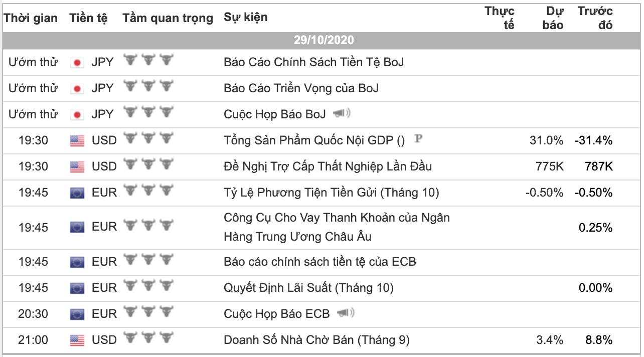Open the Đề Nghị Trợ Cấp Thất Nghiệp Lần Đầu event
Viewport: 644px width, 357px height.
pyautogui.click(x=328, y=166)
